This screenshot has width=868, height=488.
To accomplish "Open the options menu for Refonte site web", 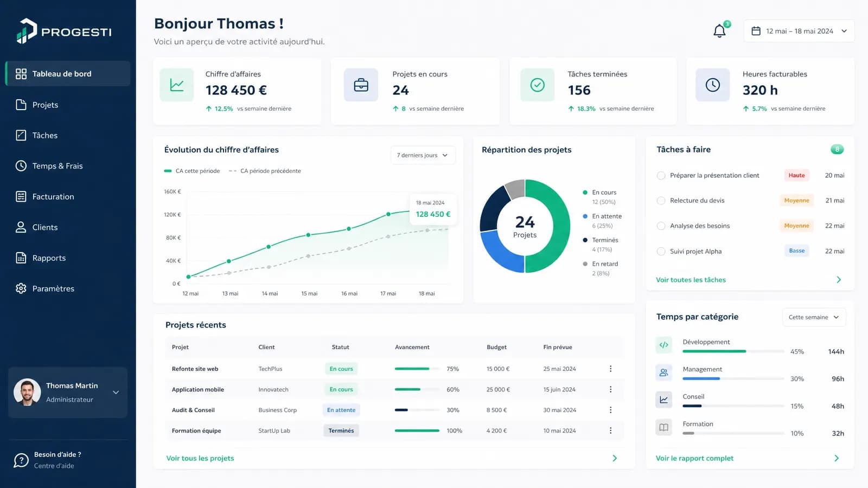I will (610, 369).
